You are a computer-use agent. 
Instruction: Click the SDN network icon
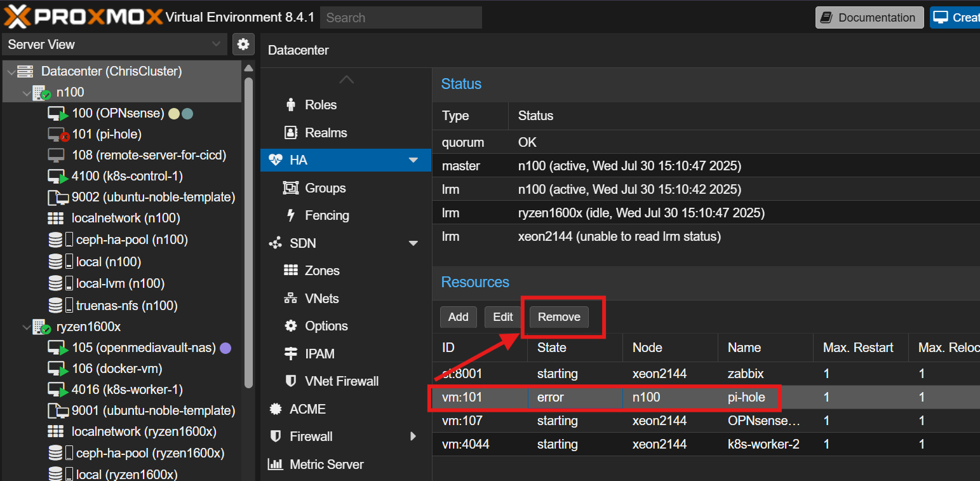point(276,243)
